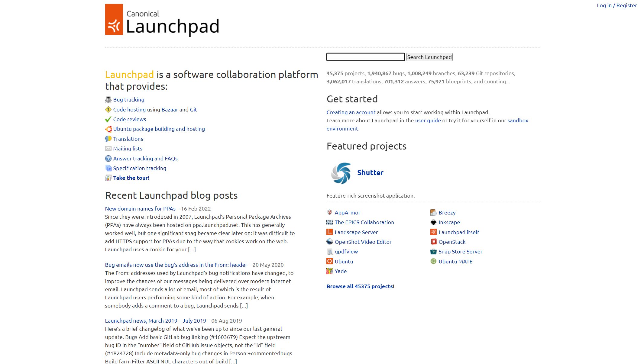Image resolution: width=644 pixels, height=364 pixels.
Task: Open the Code reviews link
Action: tap(129, 119)
